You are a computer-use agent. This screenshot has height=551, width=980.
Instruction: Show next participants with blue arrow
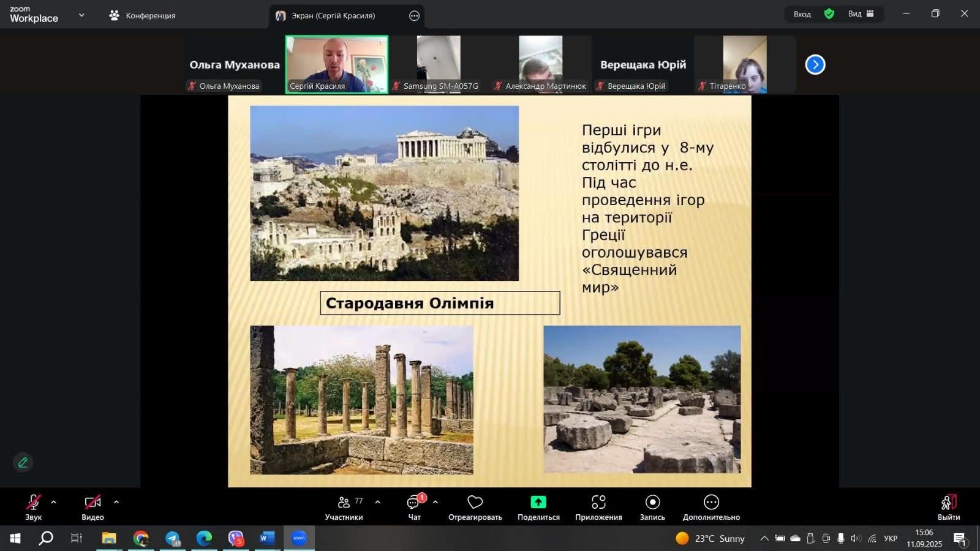pyautogui.click(x=815, y=64)
